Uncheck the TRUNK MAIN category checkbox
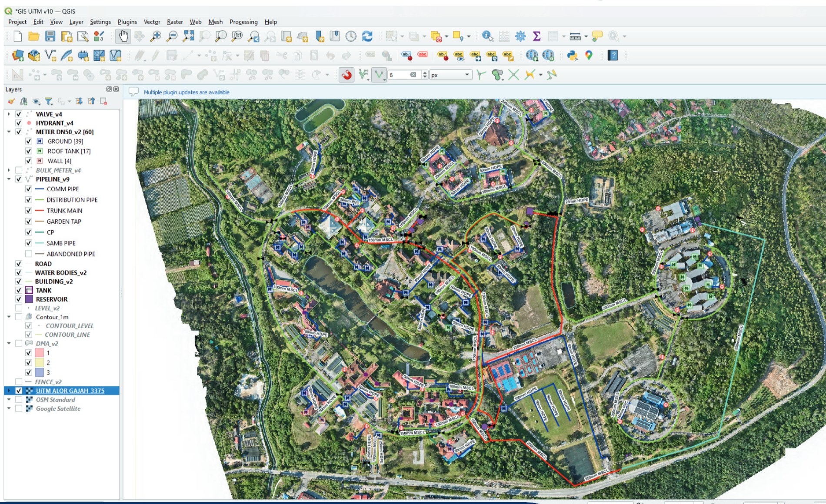The height and width of the screenshot is (504, 826). [28, 211]
